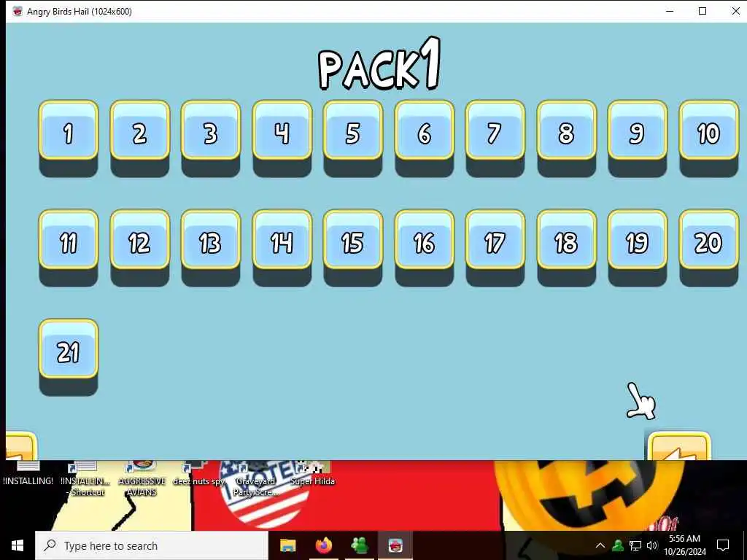Select Angry Birds taskbar icon
The height and width of the screenshot is (560, 747).
coord(395,545)
